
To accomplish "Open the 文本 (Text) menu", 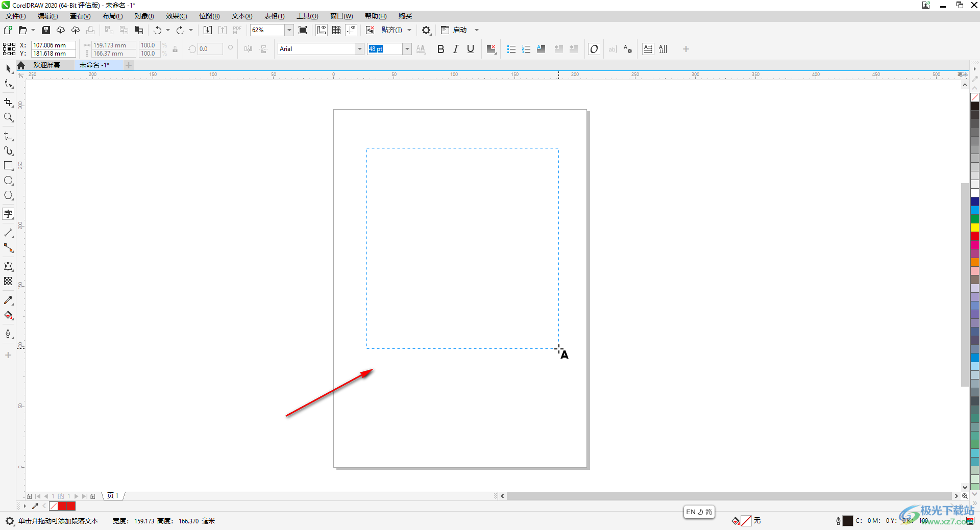I will coord(241,16).
